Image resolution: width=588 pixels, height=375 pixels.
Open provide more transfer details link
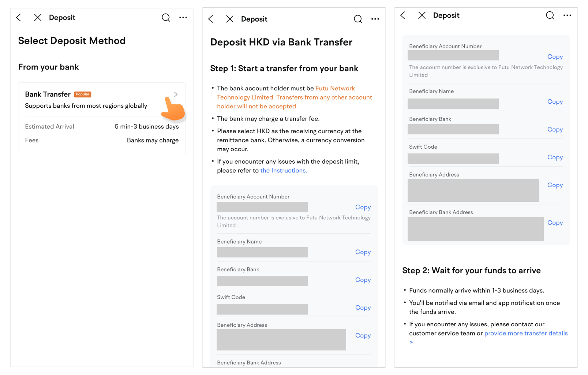click(526, 333)
